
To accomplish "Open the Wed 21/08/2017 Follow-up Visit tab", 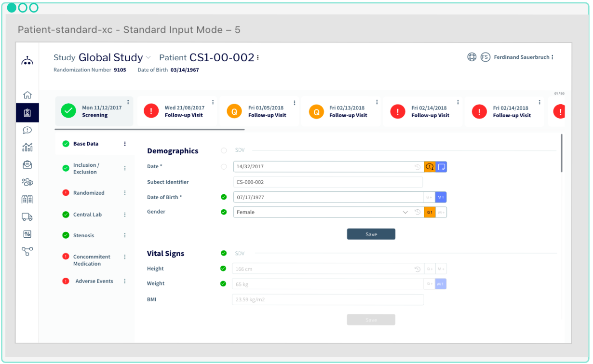I will tap(177, 111).
